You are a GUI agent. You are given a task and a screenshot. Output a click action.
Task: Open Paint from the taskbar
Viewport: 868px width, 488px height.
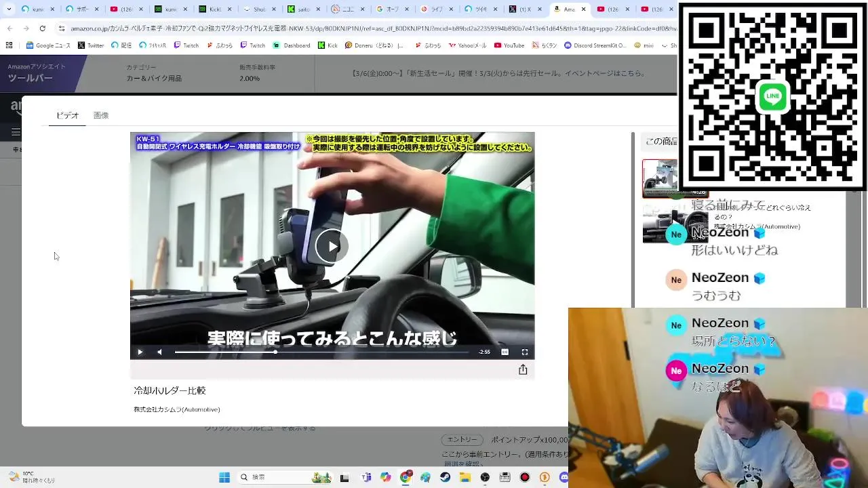[x=425, y=477]
